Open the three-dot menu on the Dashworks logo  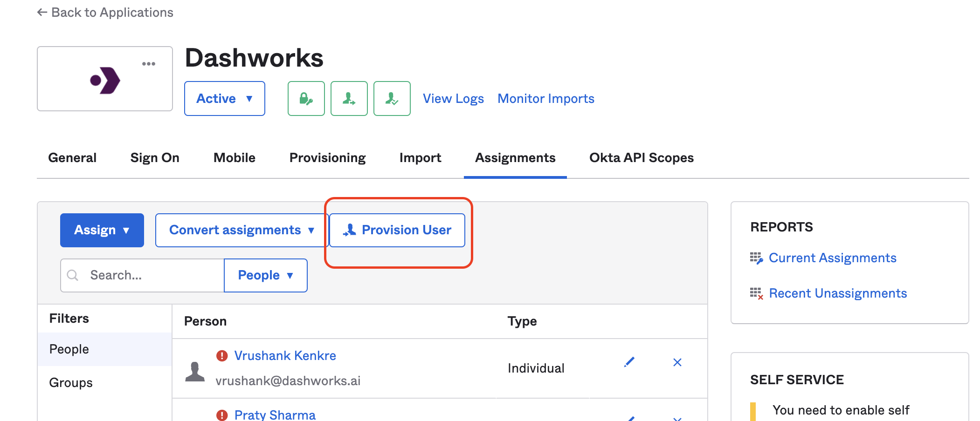click(x=149, y=64)
